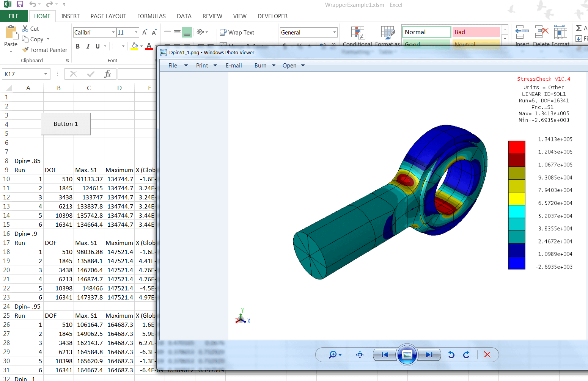Screen dimensions: 588x381
Task: Expand the font name Calibri dropdown
Action: click(113, 33)
